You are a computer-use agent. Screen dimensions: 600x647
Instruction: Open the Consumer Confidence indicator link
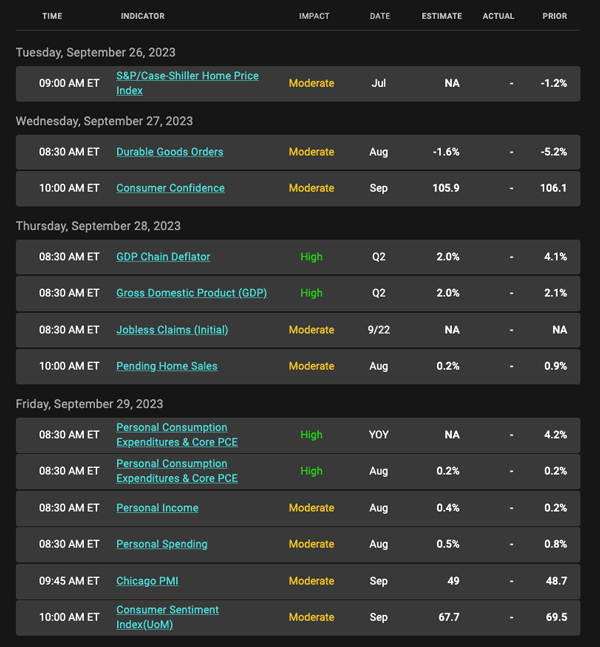tap(170, 188)
